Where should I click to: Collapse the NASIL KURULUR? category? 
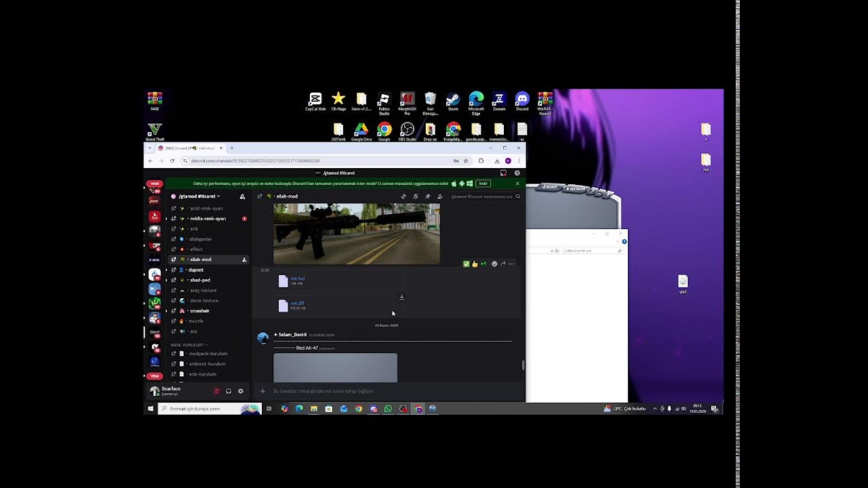pyautogui.click(x=189, y=345)
